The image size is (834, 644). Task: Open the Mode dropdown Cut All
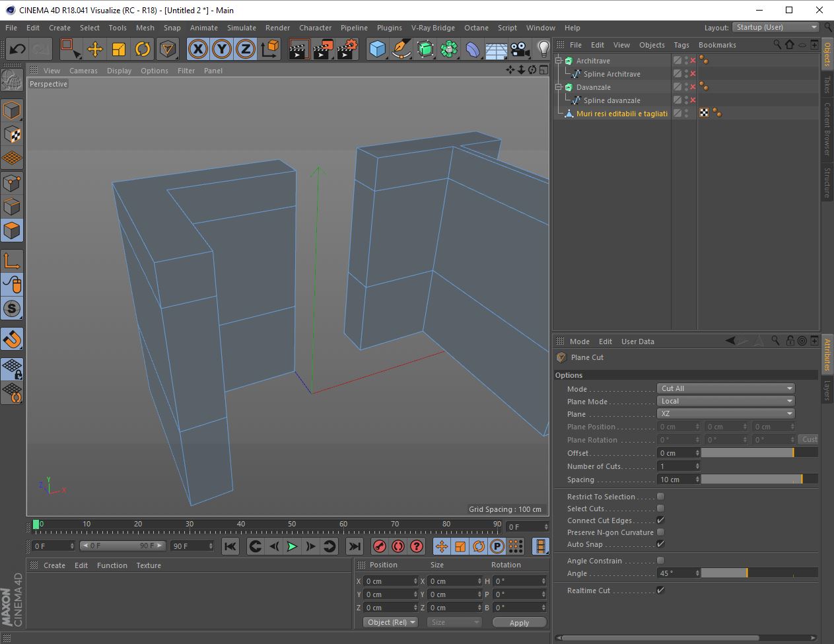pos(726,388)
